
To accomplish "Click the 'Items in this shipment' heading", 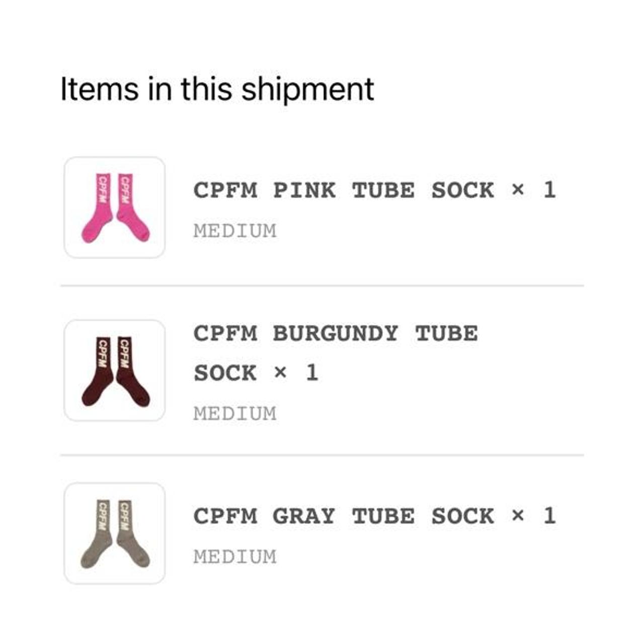I will [217, 89].
